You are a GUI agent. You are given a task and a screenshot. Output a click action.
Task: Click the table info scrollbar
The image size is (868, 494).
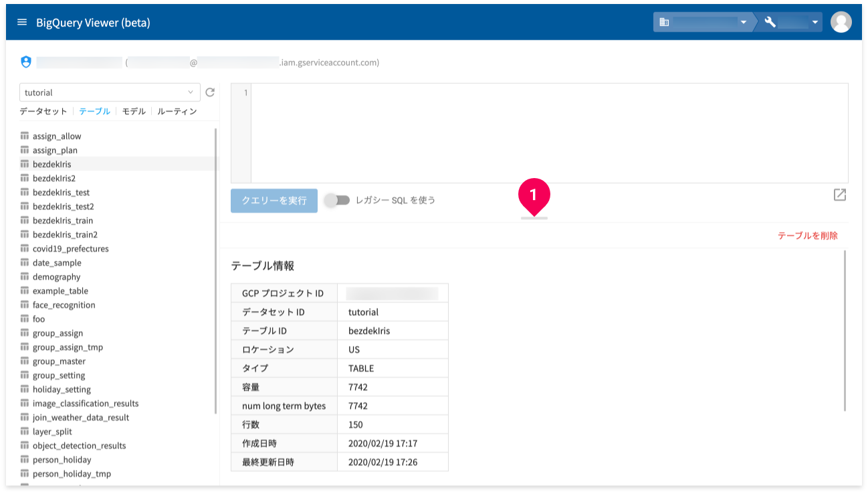(845, 331)
